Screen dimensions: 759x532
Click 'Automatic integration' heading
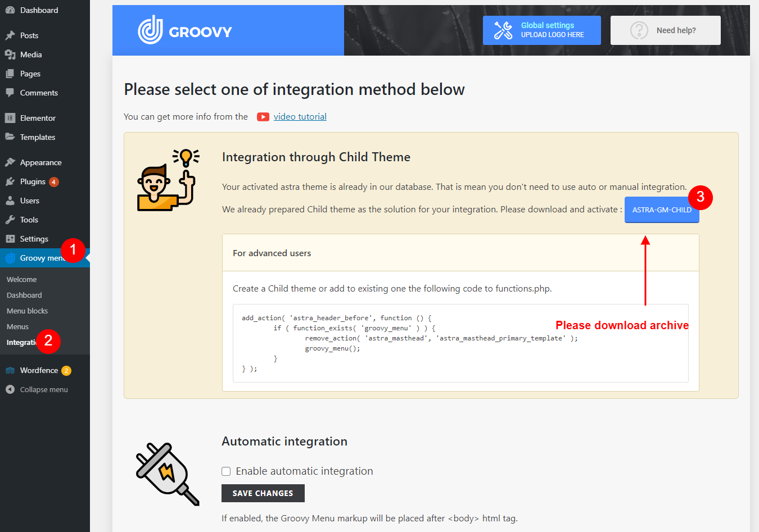click(x=284, y=442)
